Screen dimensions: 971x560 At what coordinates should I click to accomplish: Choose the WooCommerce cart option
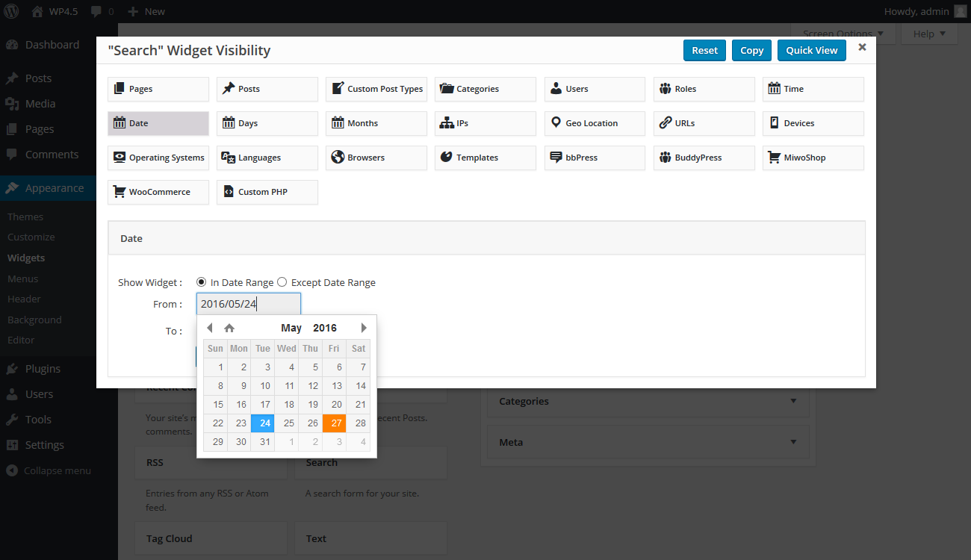coord(158,192)
